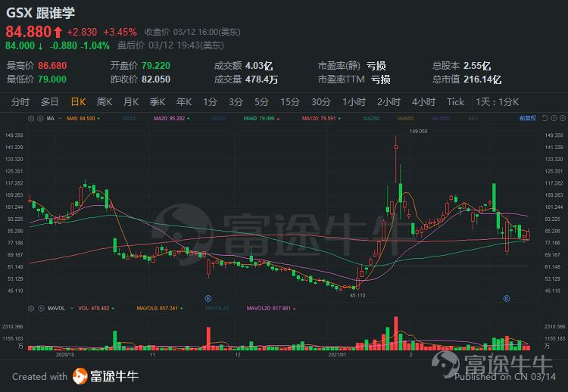Image resolution: width=568 pixels, height=392 pixels.
Task: Click the earnings marker near March candles
Action: tap(507, 299)
